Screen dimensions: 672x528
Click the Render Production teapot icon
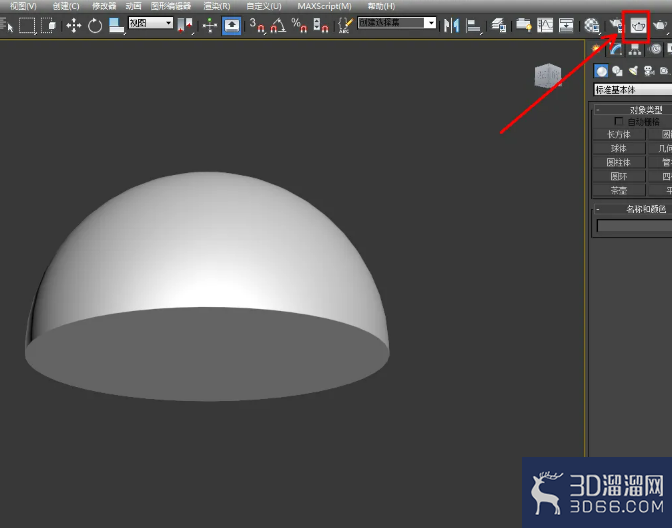point(660,25)
